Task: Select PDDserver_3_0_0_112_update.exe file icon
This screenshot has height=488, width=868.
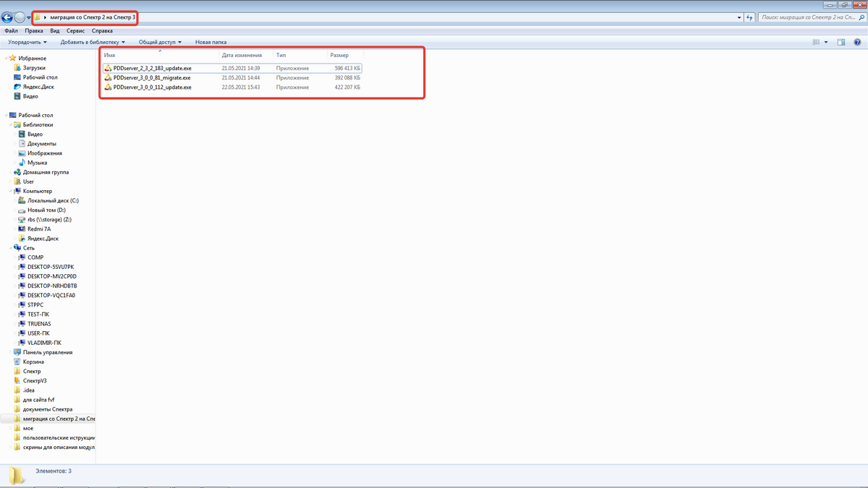Action: click(108, 87)
